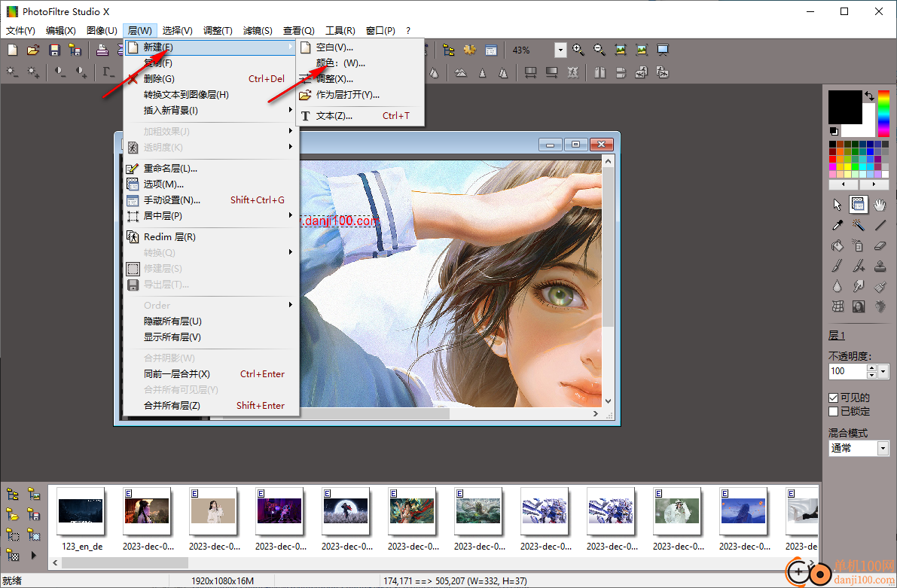Play the thumbnail strip arrow button
Viewport: 897px width, 588px height.
[34, 555]
